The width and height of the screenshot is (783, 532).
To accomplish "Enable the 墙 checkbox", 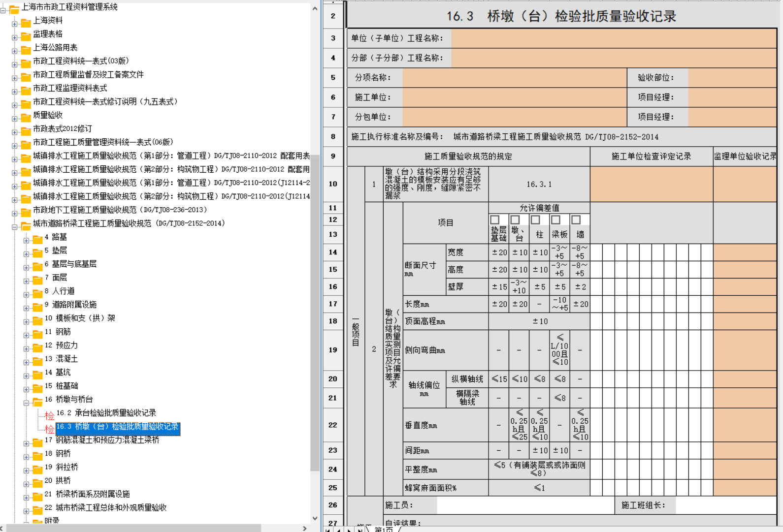I will (576, 220).
